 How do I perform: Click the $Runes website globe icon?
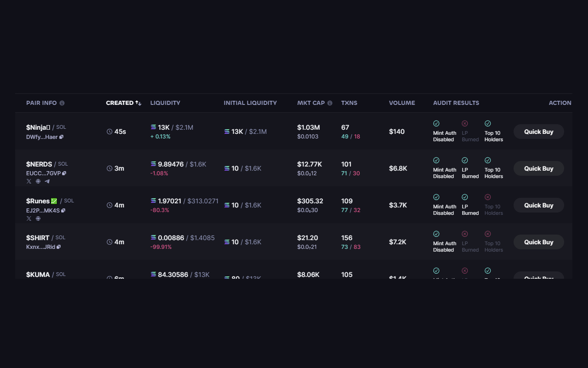(x=38, y=218)
